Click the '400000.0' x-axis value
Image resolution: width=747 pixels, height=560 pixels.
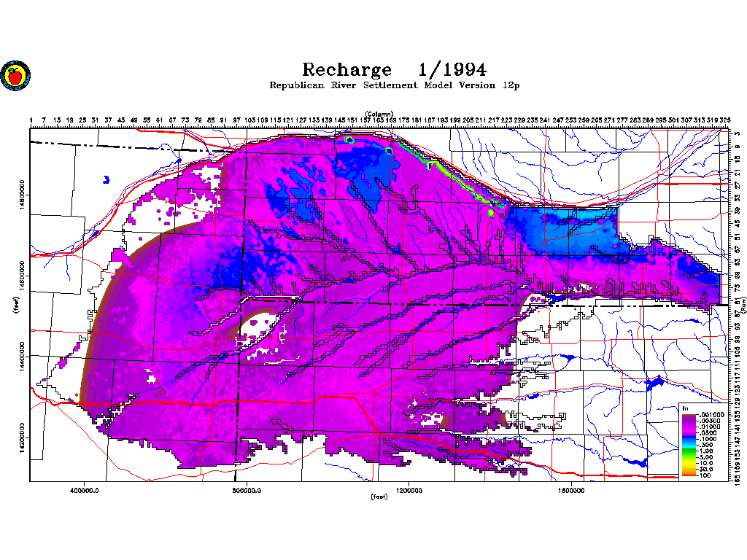pyautogui.click(x=84, y=491)
